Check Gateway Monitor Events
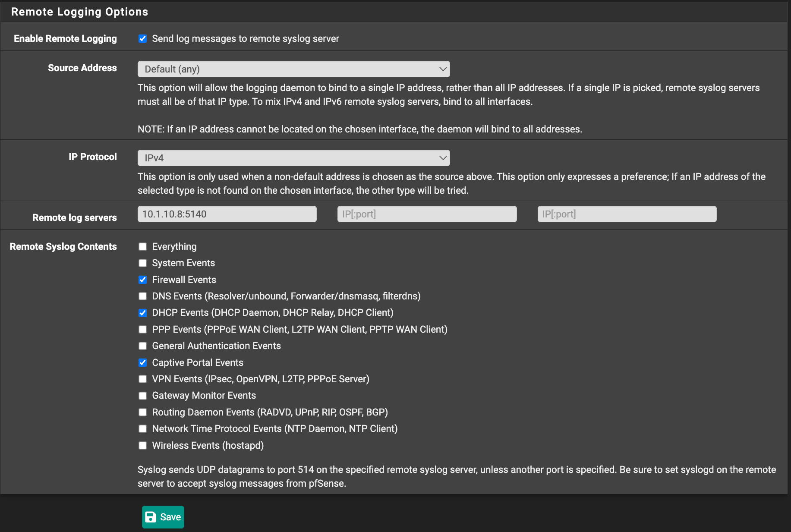This screenshot has width=791, height=532. click(x=143, y=395)
